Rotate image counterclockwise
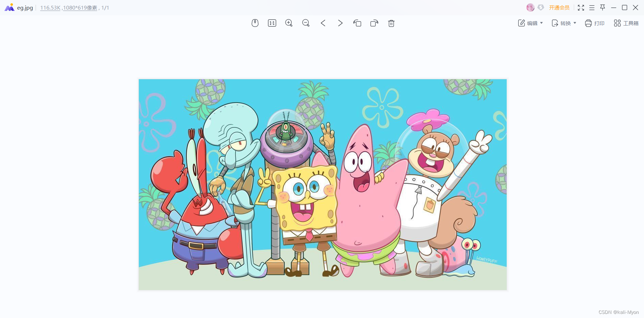This screenshot has width=644, height=318. 357,23
